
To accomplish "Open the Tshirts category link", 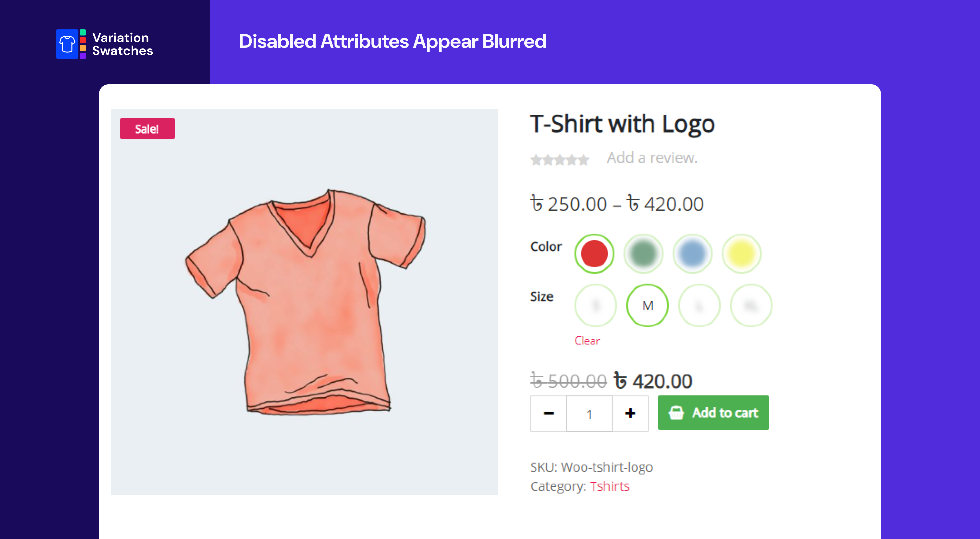I will click(x=610, y=486).
